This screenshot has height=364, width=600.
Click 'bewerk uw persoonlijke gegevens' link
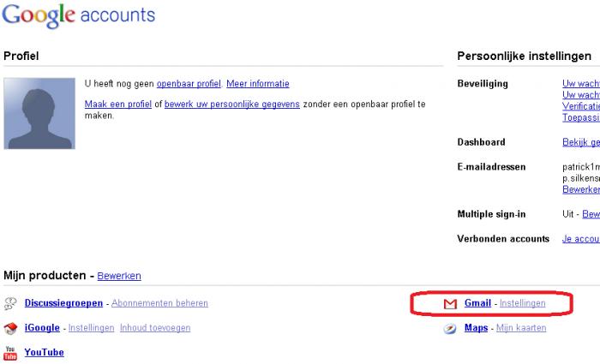[231, 104]
